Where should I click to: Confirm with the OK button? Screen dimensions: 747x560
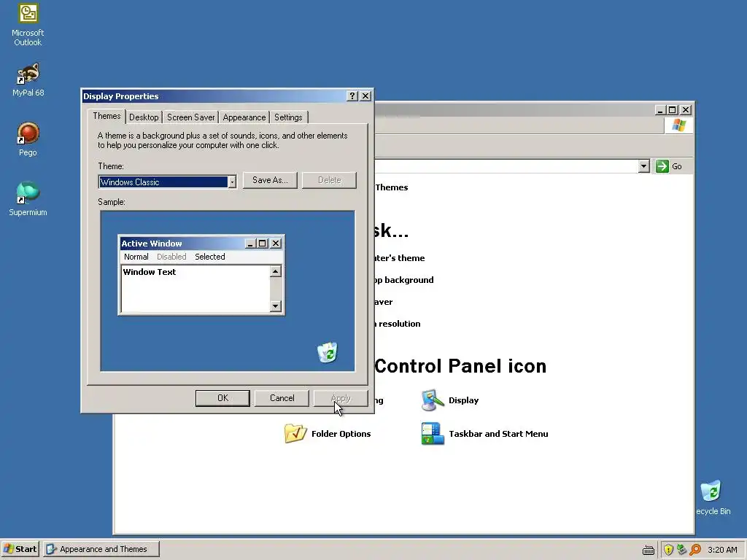point(222,398)
